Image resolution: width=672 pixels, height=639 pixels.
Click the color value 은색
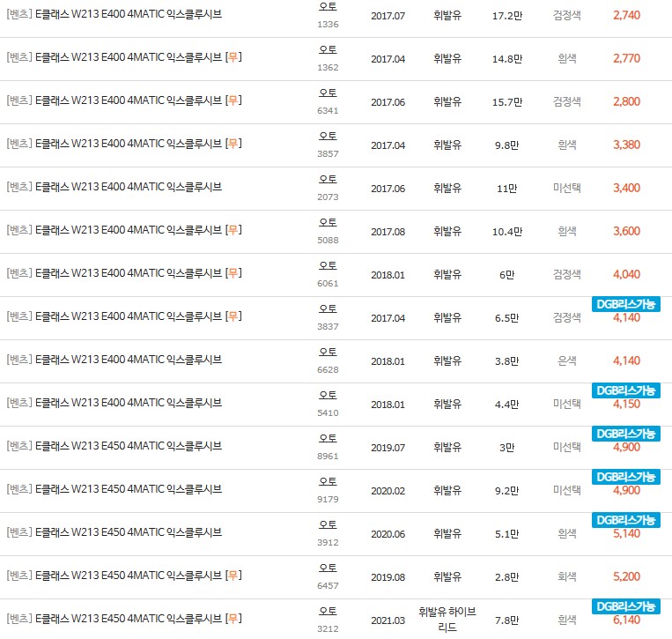coord(567,361)
